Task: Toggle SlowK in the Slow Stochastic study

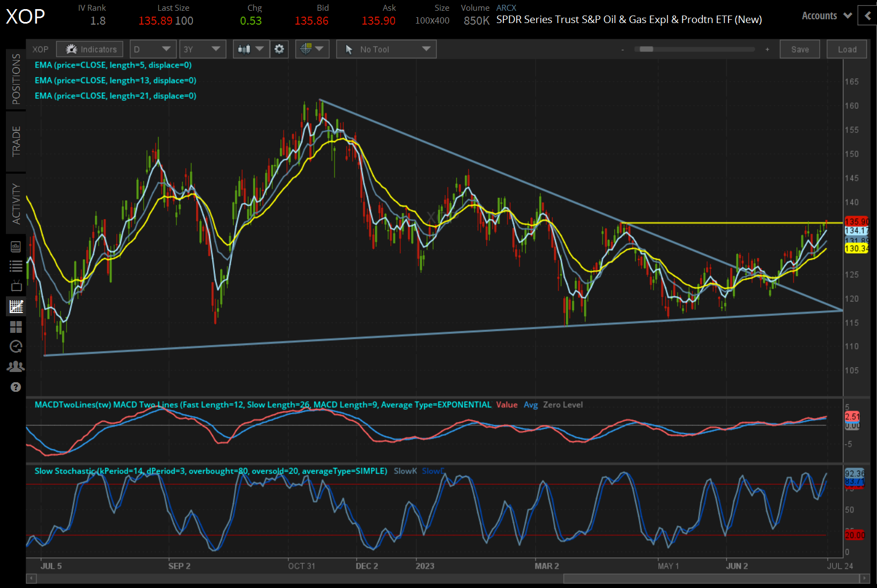Action: (x=405, y=471)
